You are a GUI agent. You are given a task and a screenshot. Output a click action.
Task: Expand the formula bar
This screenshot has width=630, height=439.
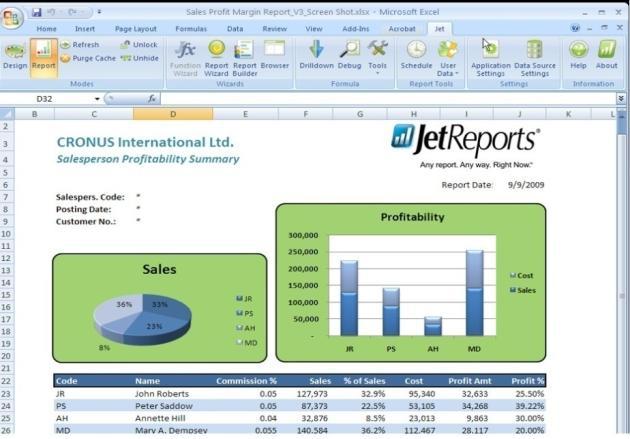click(x=621, y=98)
